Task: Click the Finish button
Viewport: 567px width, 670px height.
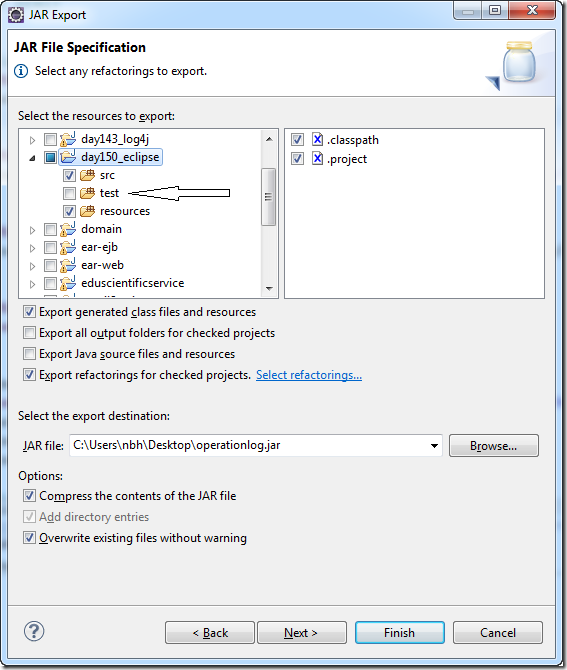Action: point(400,632)
